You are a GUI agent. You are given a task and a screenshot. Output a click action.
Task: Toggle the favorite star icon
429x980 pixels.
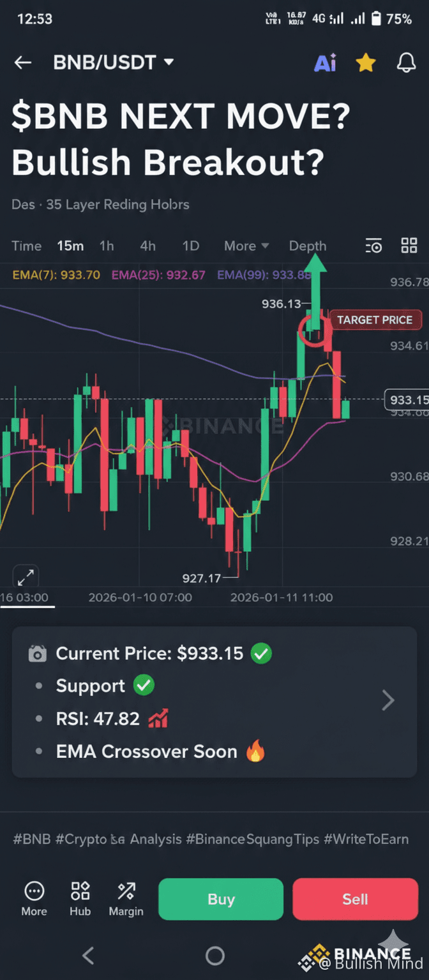pyautogui.click(x=365, y=63)
